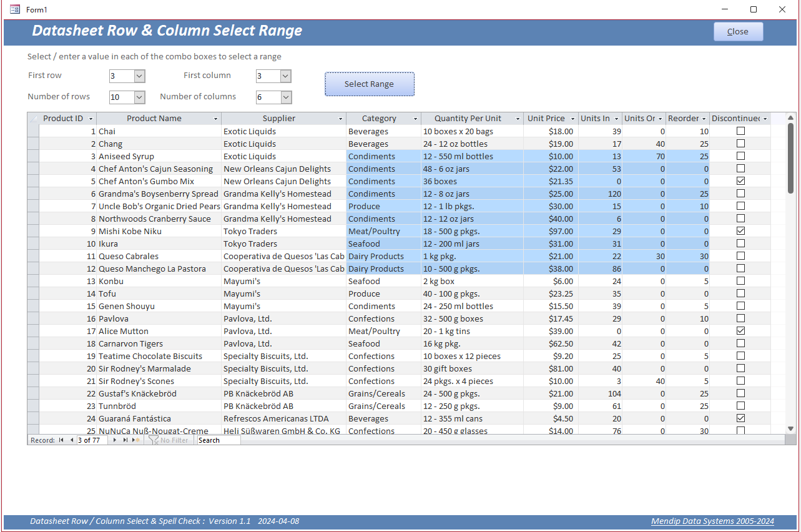Viewport: 801px width, 532px height.
Task: Open Unit Price column filter arrow
Action: click(572, 119)
